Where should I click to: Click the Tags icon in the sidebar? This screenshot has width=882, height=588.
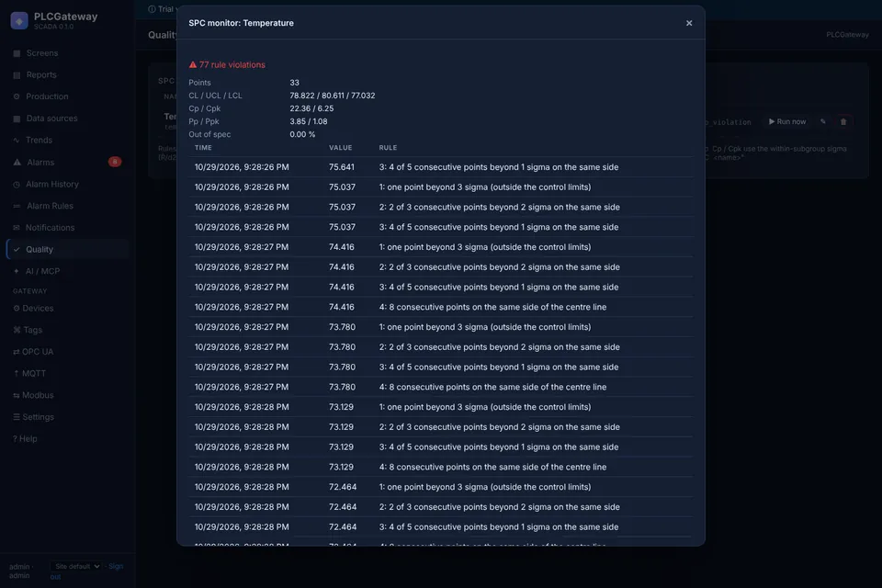[x=17, y=330]
